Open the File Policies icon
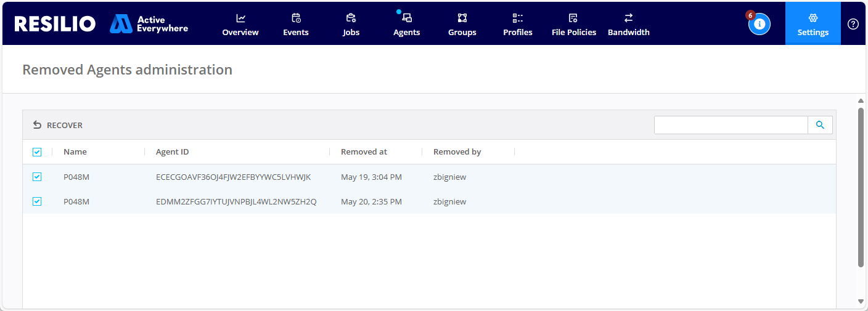The height and width of the screenshot is (311, 868). coord(573,18)
